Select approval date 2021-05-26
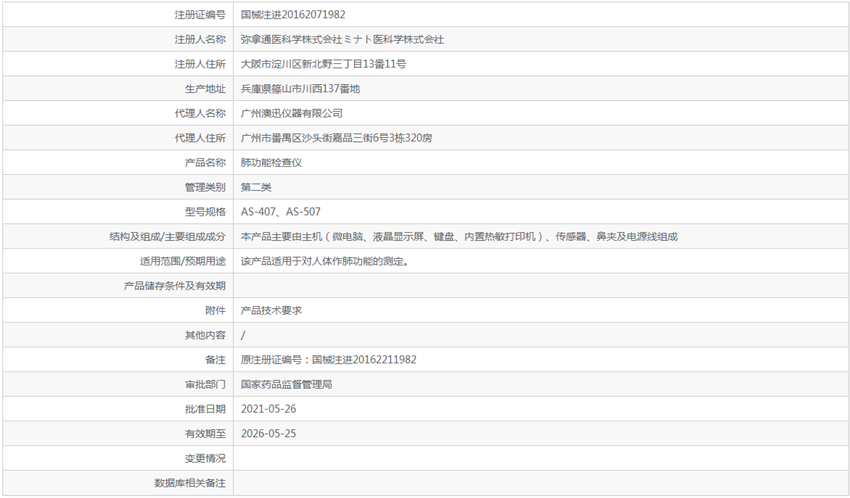Viewport: 850px width, 498px height. point(268,409)
